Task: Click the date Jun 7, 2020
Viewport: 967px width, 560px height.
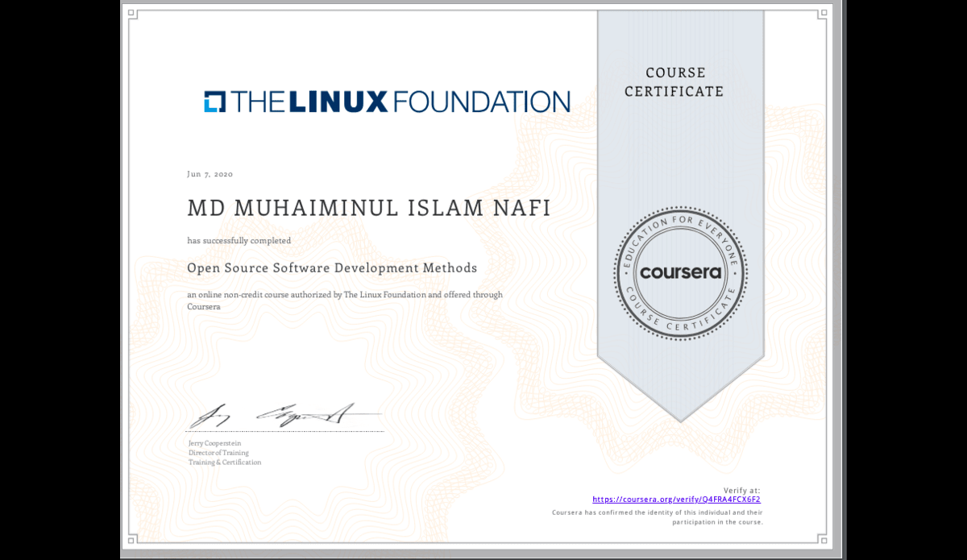Action: pos(210,174)
